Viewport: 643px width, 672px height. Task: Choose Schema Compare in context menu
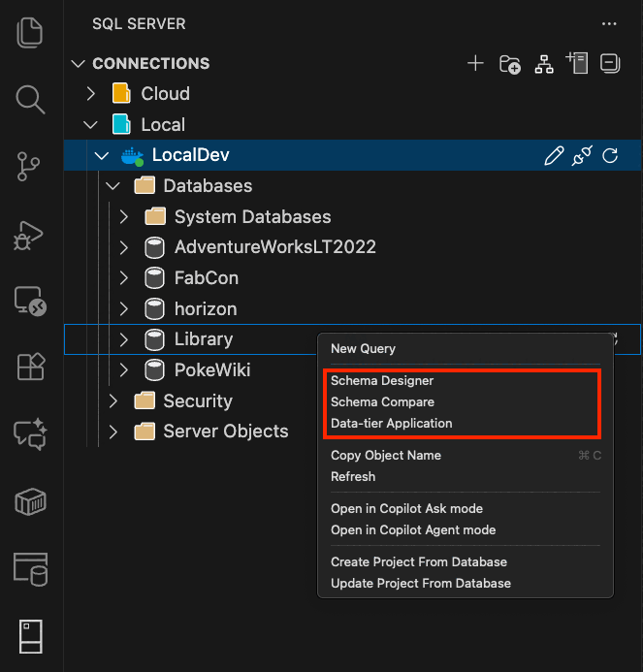382,402
